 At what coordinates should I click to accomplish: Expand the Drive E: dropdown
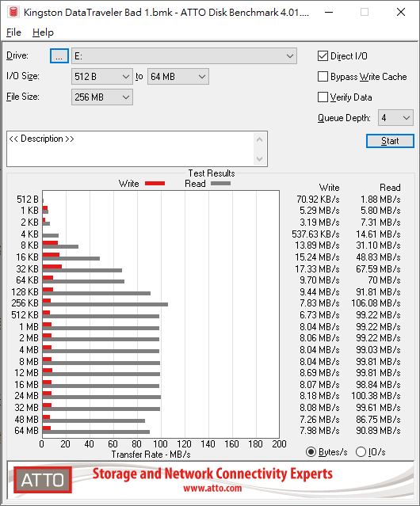pos(184,56)
